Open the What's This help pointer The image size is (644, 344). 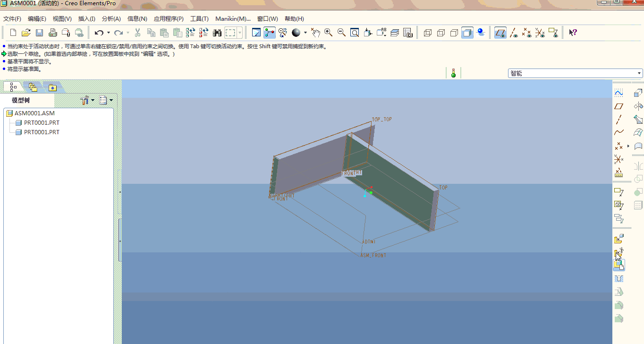pos(573,33)
